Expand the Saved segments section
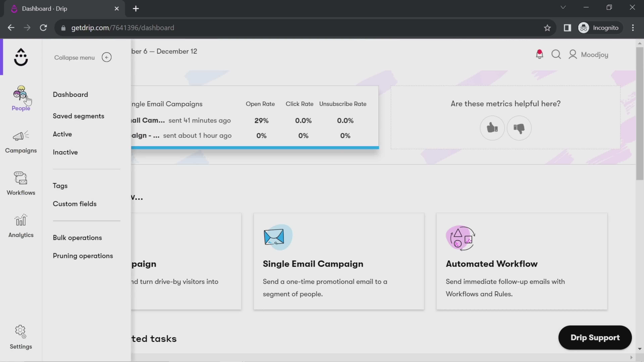Screen dimensions: 644x362 point(78,116)
